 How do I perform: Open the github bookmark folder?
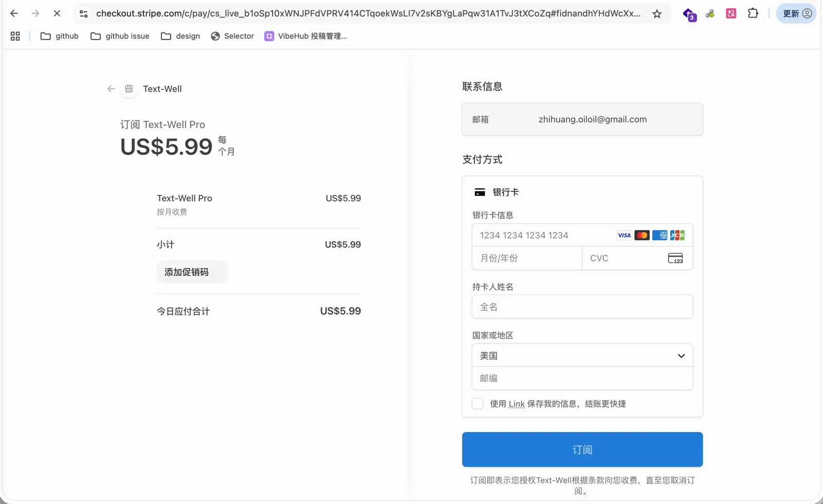60,36
